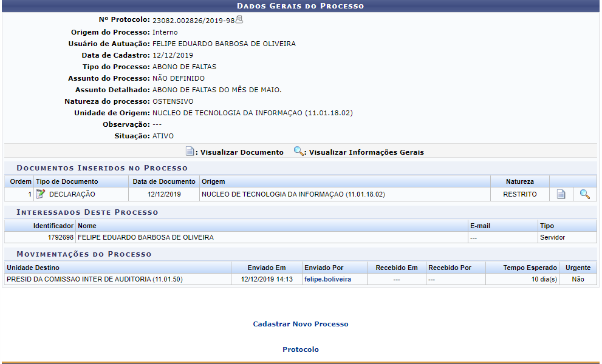602x364 pixels.
Task: Click 'OSTENSIVO' natureza do processo value
Action: pos(173,101)
